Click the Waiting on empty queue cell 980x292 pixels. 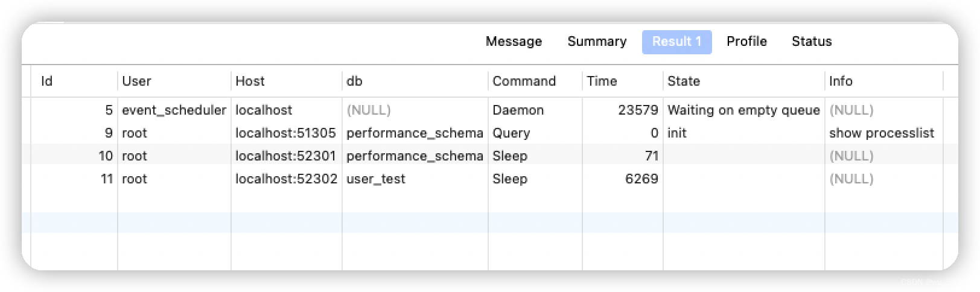coord(743,110)
